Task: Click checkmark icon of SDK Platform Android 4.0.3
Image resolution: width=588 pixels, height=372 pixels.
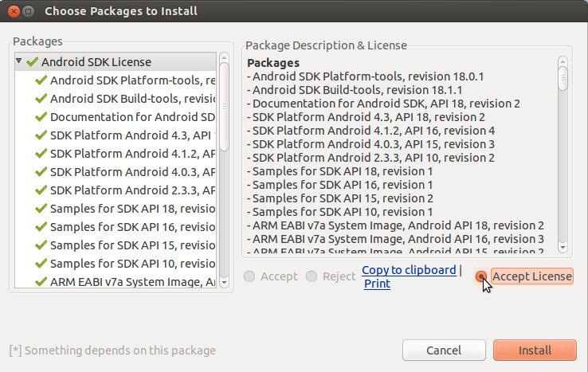Action: (x=41, y=172)
